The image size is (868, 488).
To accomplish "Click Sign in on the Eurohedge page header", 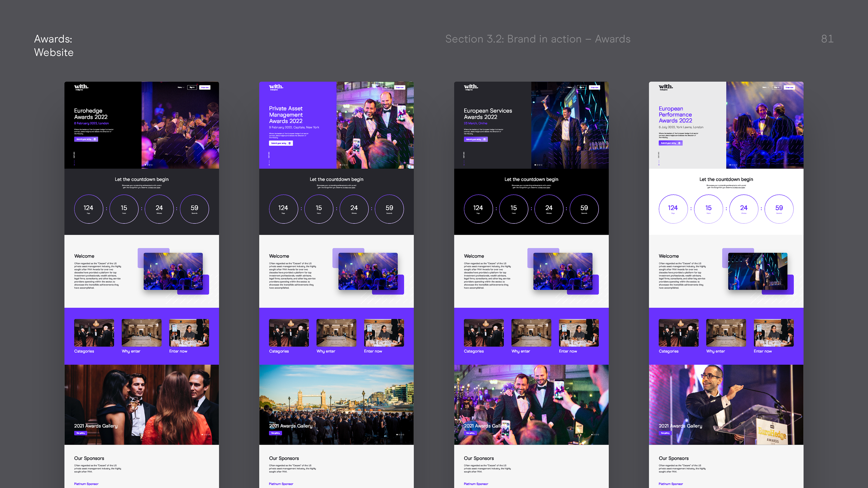I will [192, 87].
